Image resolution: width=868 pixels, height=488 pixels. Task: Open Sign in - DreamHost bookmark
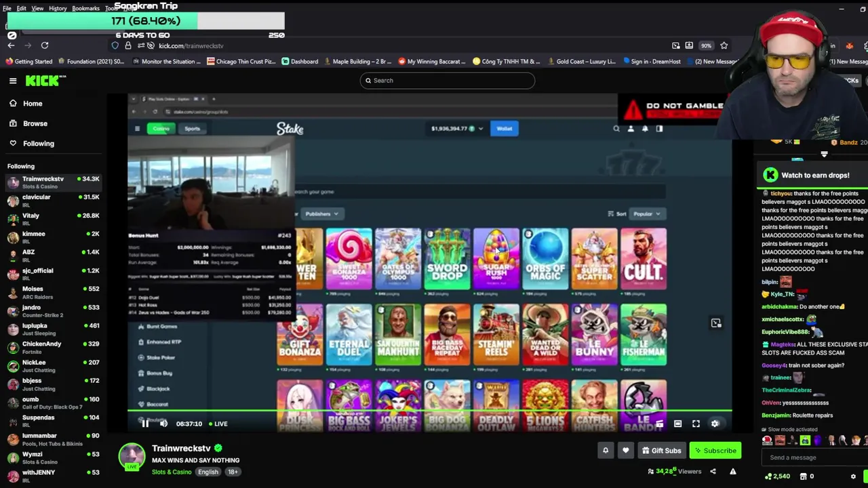coord(651,62)
